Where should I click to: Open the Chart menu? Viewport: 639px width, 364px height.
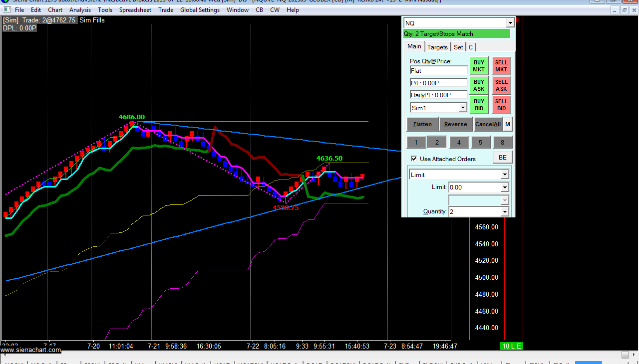tap(55, 10)
